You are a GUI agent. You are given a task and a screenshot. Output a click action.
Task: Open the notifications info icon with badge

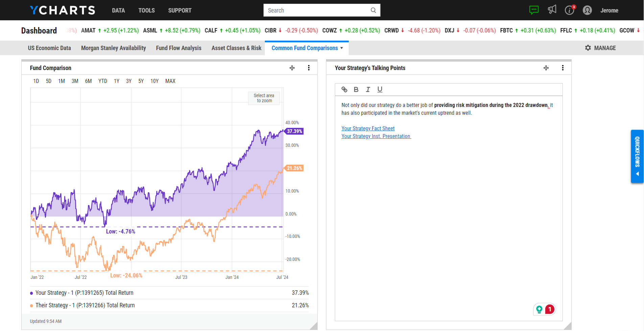click(570, 10)
